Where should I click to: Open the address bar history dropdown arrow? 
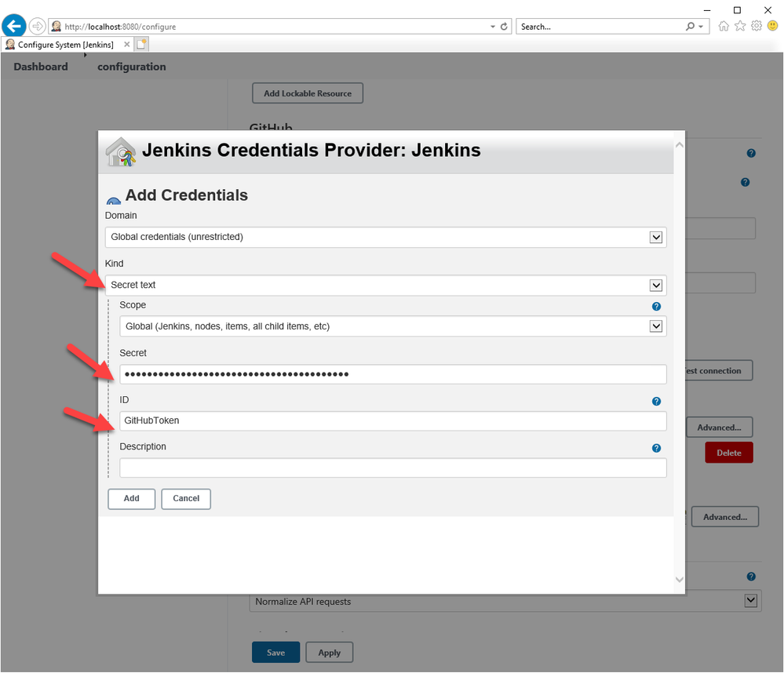tap(493, 27)
